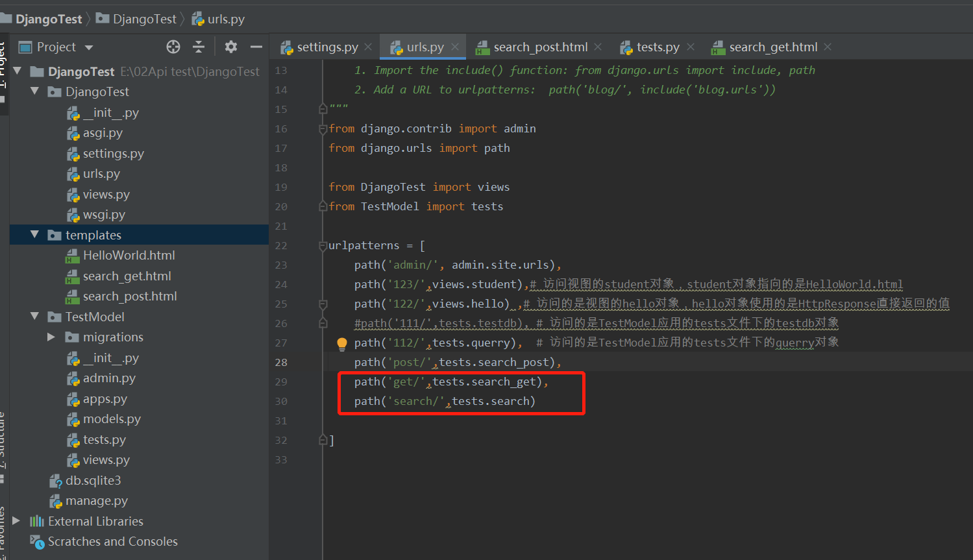
Task: Select asgi.py in project tree
Action: tap(103, 132)
